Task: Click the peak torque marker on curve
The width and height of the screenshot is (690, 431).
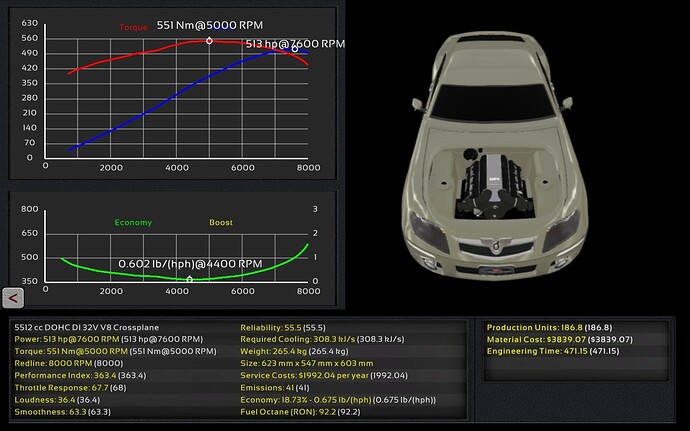Action: [x=209, y=41]
